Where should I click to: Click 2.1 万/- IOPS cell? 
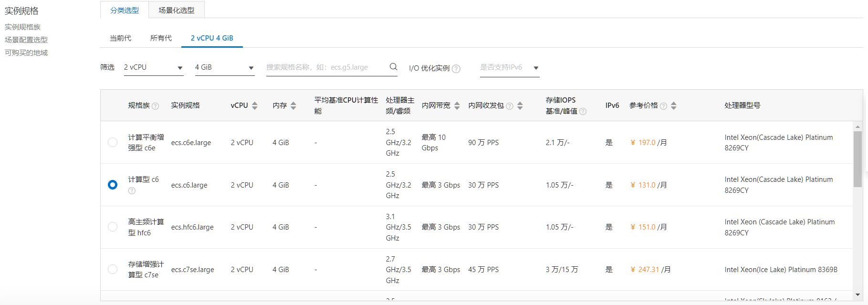point(557,143)
